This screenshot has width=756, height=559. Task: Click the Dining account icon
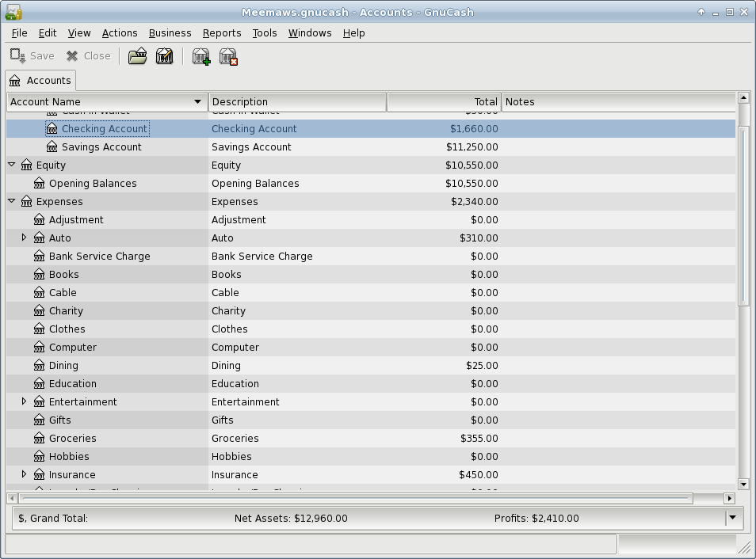click(x=39, y=366)
